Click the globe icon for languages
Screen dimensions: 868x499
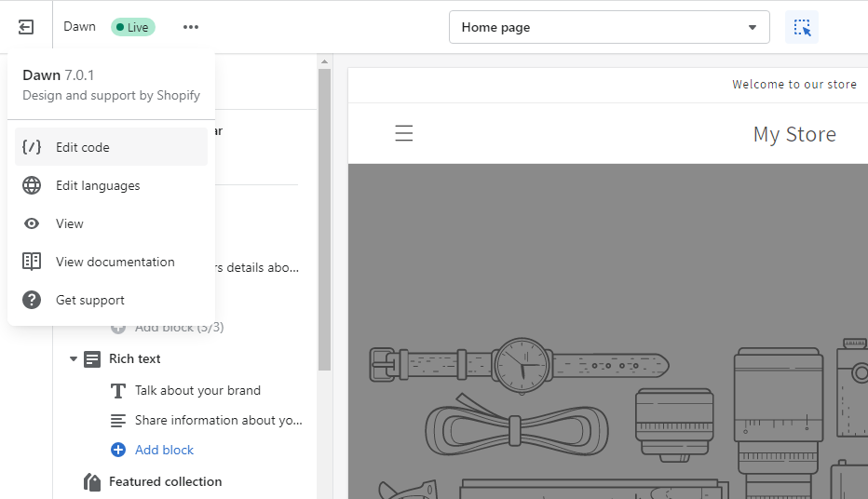coord(32,185)
